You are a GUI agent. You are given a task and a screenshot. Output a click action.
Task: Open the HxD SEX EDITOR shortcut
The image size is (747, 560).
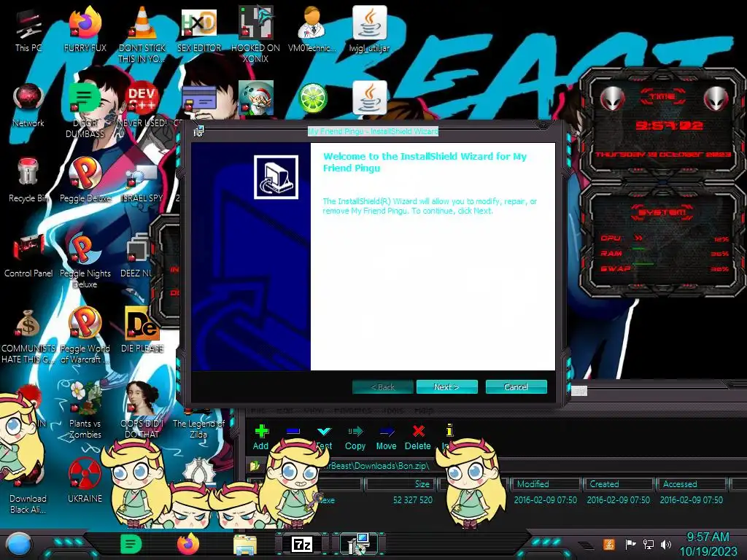click(198, 29)
